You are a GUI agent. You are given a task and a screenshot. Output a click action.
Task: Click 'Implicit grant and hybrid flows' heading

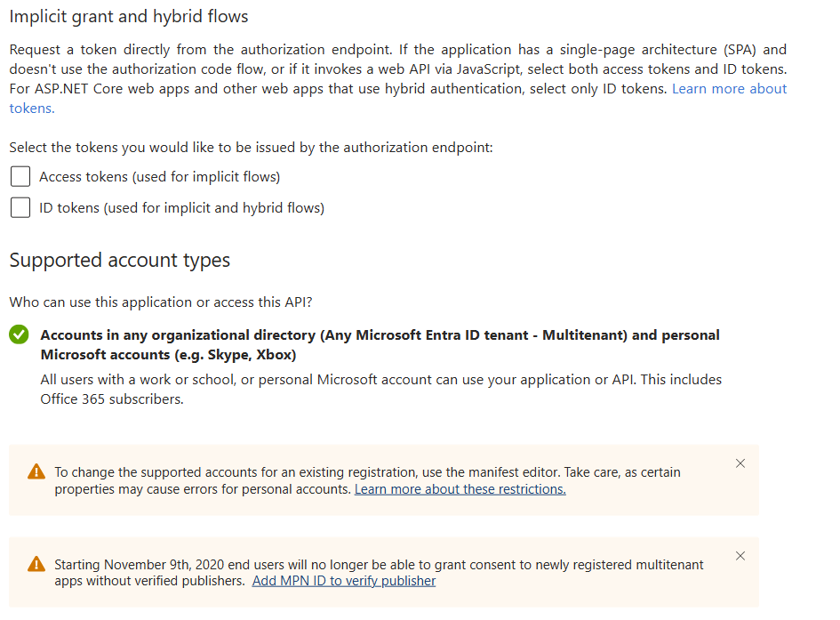tap(129, 17)
